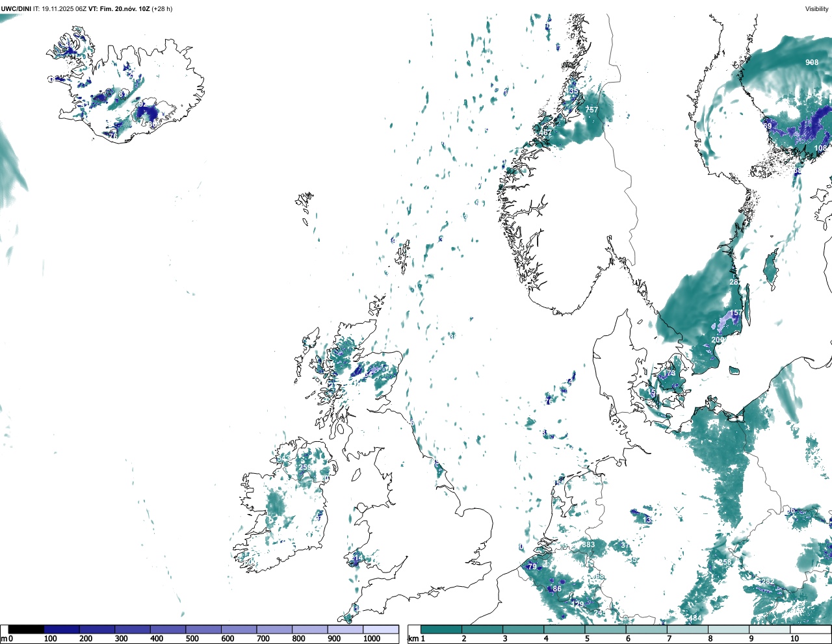Screen dimensions: 832x644
Task: Select the 500–600 m legend swatch
Action: pyautogui.click(x=203, y=629)
